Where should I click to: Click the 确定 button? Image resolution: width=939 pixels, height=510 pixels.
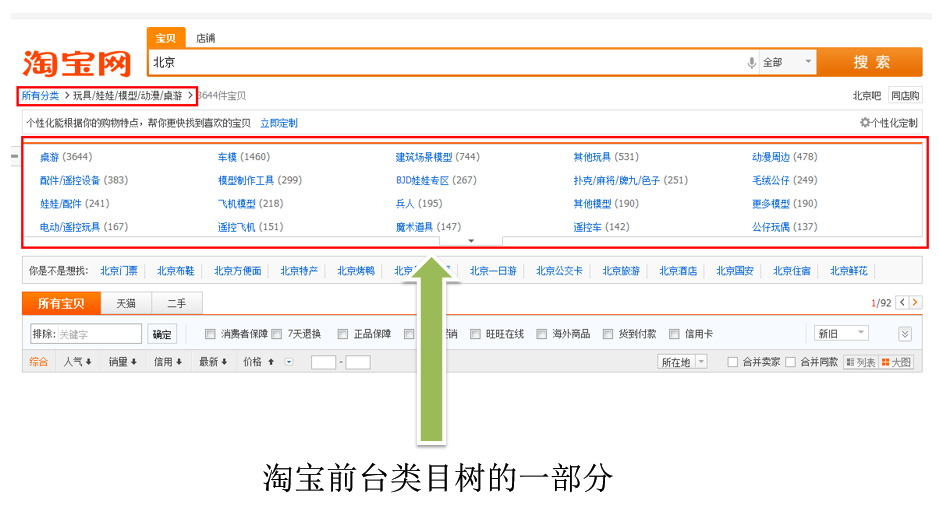pyautogui.click(x=162, y=334)
